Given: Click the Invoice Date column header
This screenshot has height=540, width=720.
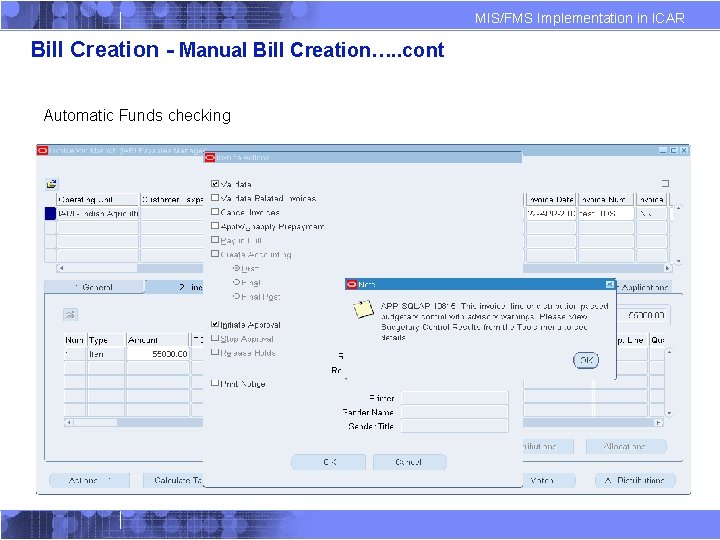Looking at the screenshot, I should [x=551, y=199].
